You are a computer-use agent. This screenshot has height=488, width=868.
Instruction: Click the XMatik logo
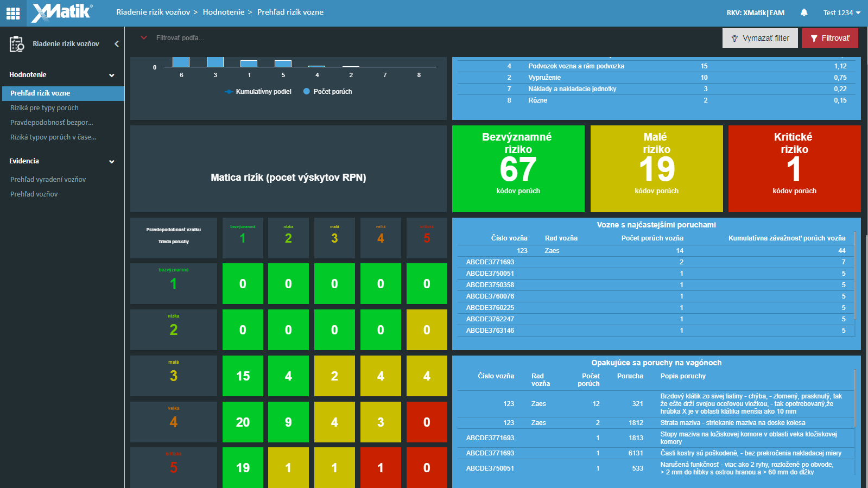click(x=62, y=12)
